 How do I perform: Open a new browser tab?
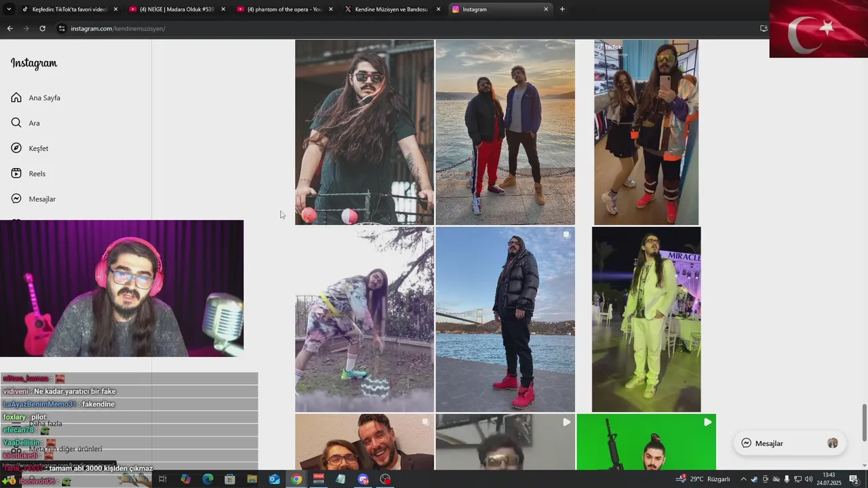tap(562, 9)
